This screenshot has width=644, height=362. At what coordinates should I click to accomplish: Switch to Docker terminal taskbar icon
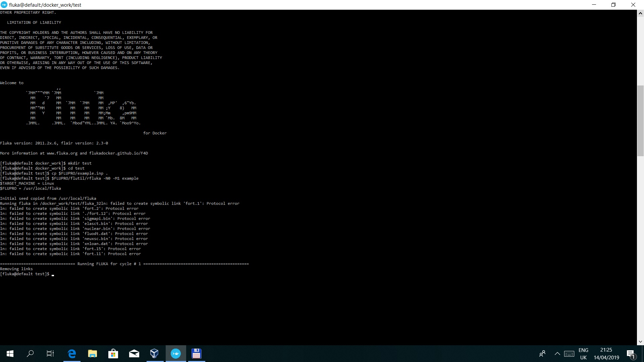176,354
